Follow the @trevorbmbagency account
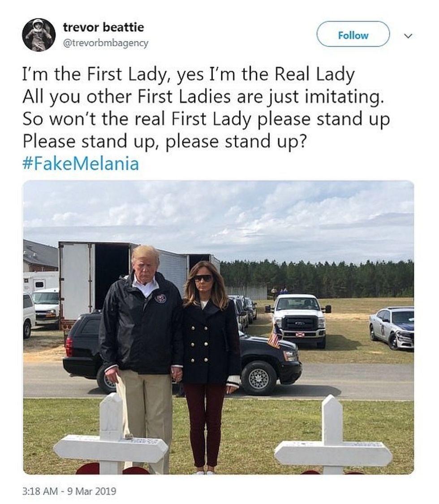439x504 pixels. point(353,35)
